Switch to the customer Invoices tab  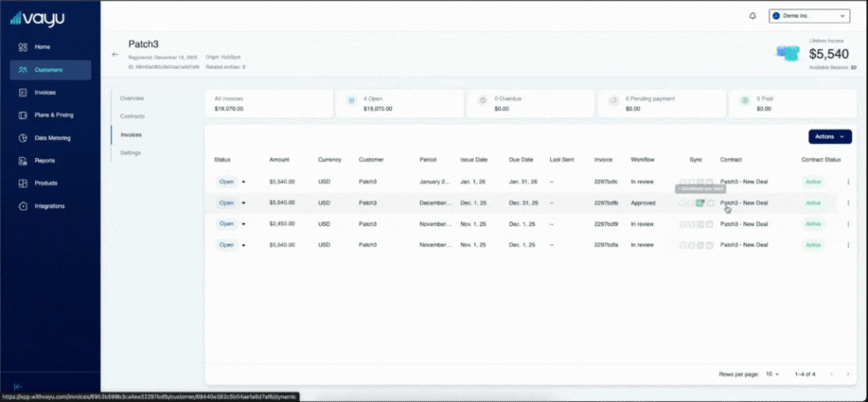[x=131, y=134]
